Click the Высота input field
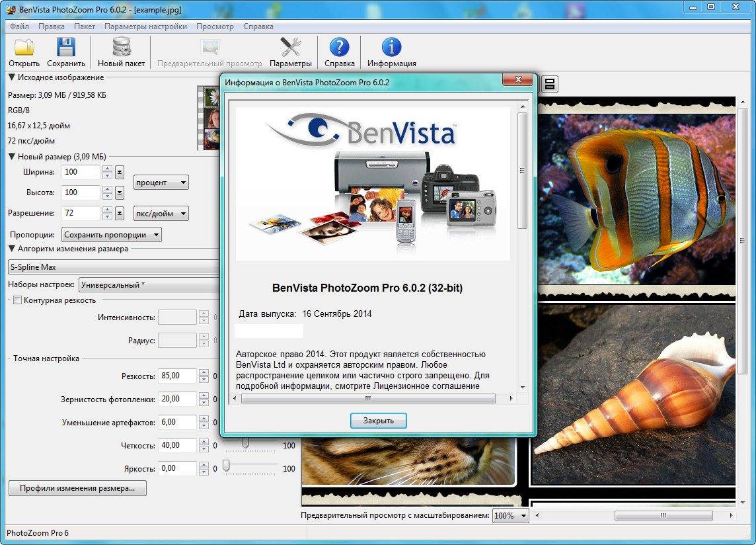 pyautogui.click(x=81, y=193)
